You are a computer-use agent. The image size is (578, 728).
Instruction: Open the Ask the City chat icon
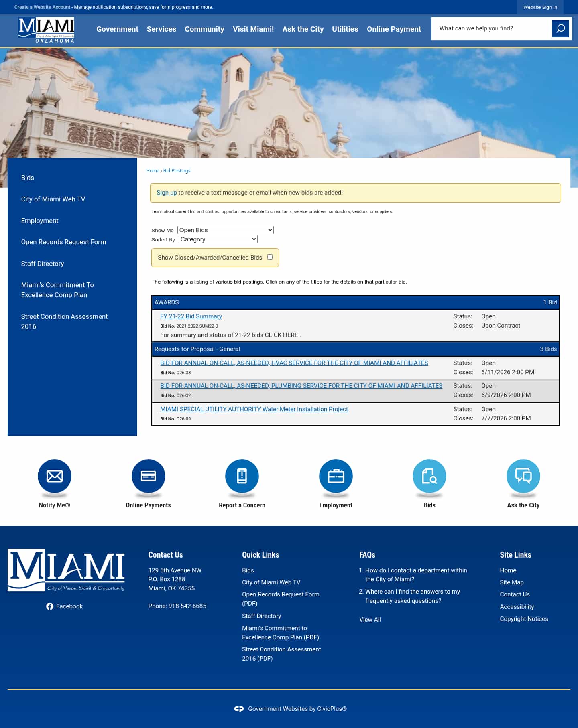point(523,476)
